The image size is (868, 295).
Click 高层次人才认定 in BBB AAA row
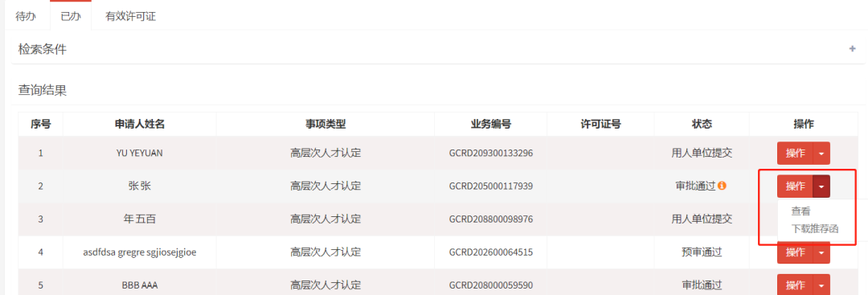325,285
